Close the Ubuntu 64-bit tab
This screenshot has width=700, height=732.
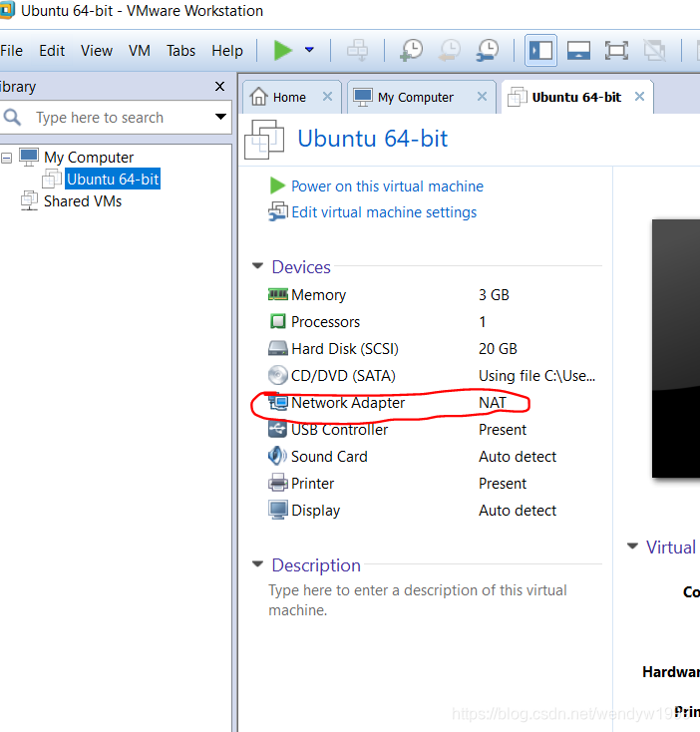(639, 97)
